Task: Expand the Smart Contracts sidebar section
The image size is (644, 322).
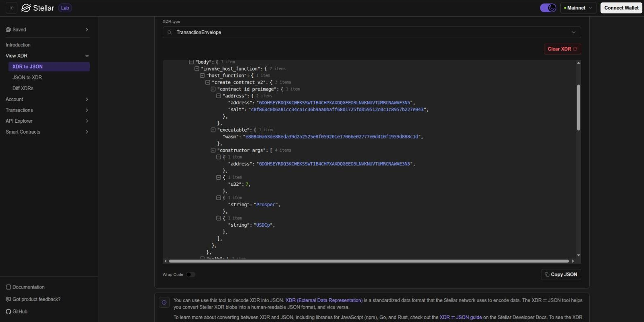Action: pos(47,132)
